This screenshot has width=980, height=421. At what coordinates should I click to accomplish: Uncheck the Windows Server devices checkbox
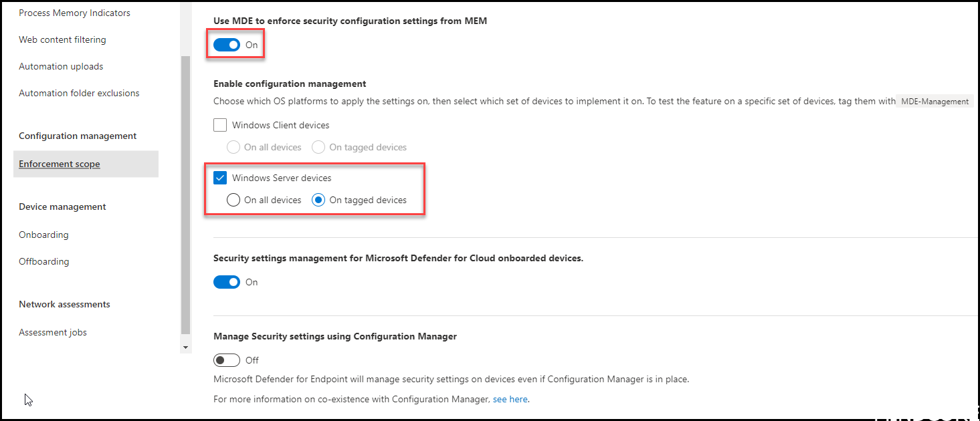click(220, 178)
